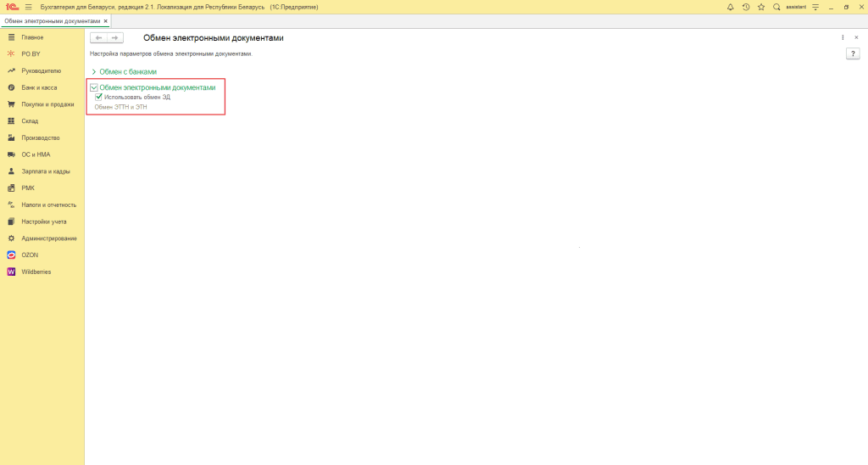The image size is (868, 465).
Task: Click the Настройки учета icon
Action: (11, 221)
